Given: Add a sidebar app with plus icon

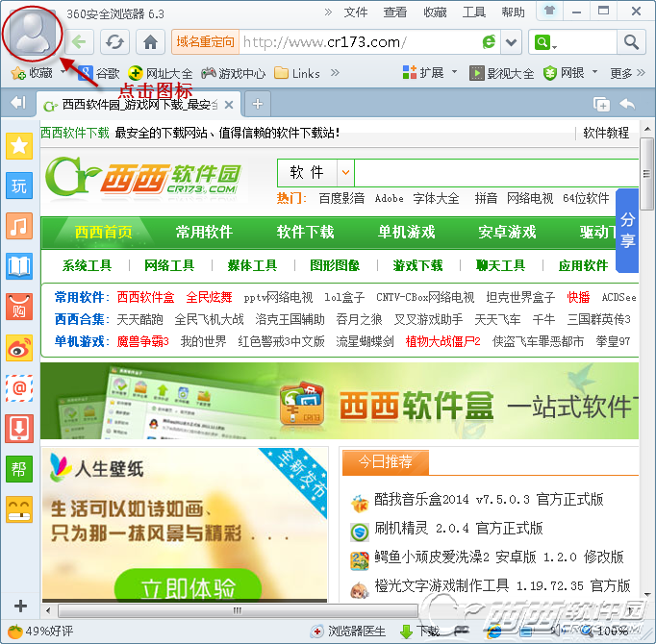Looking at the screenshot, I should pos(20,606).
